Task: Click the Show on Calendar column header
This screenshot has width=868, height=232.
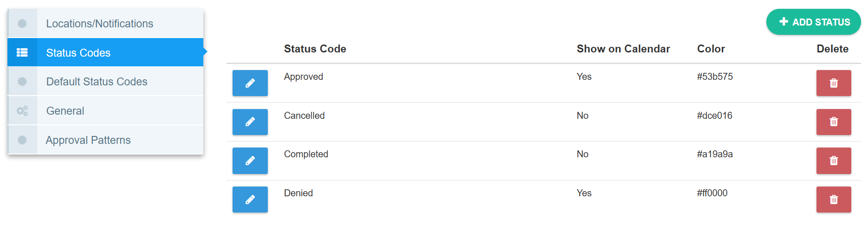Action: (623, 49)
